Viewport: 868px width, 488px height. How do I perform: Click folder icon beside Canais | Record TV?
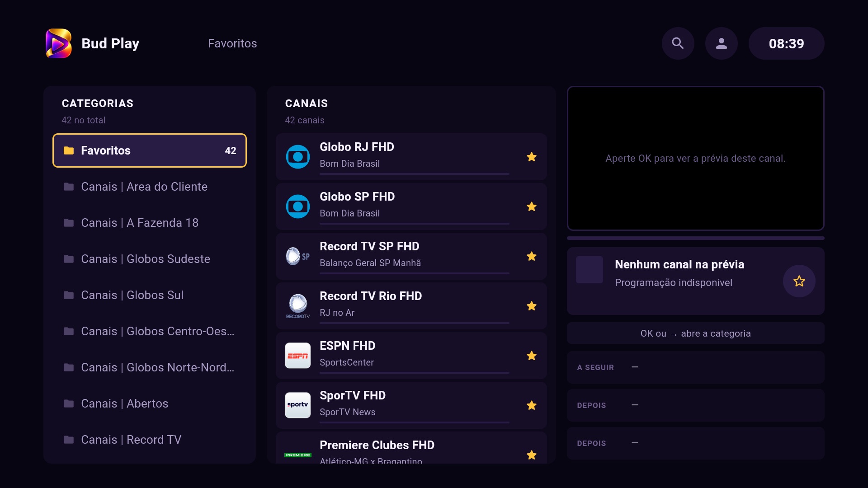[x=69, y=440]
